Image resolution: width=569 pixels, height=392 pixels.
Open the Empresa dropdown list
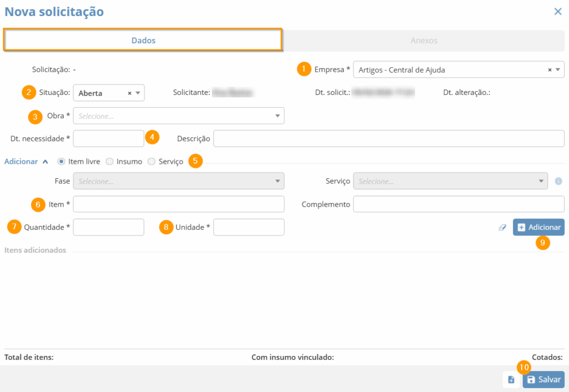click(558, 70)
